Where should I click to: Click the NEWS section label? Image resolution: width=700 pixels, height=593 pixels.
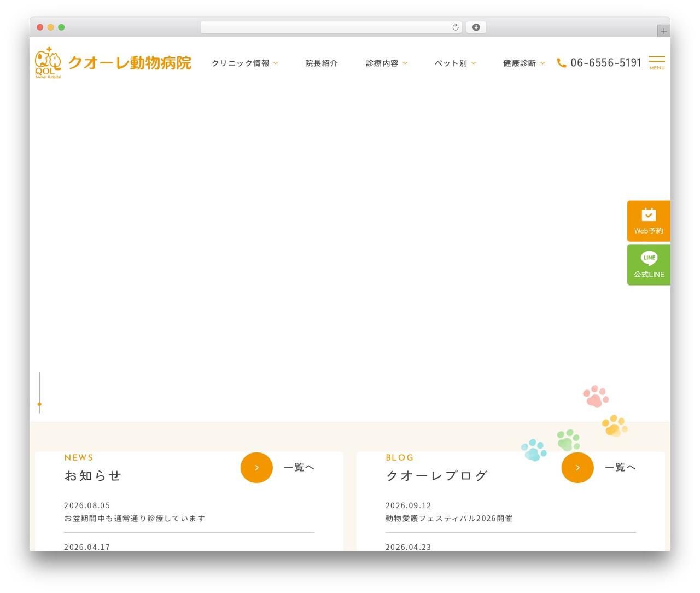(79, 458)
